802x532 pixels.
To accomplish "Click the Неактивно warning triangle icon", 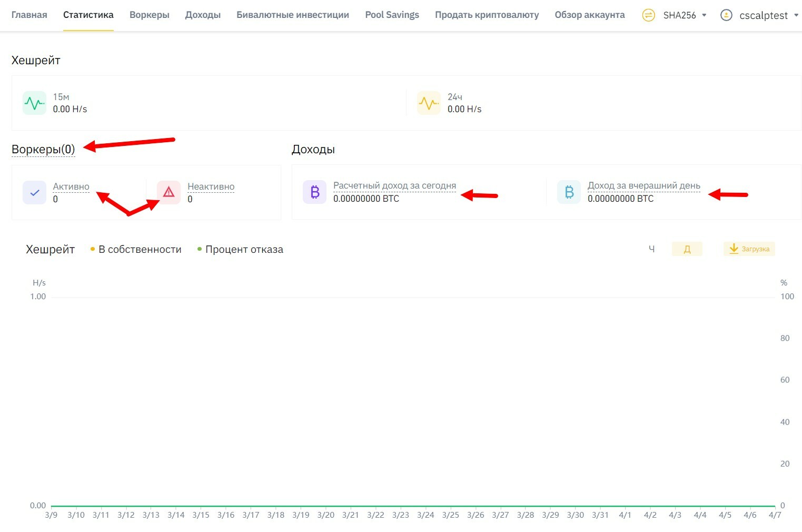I will (x=169, y=192).
